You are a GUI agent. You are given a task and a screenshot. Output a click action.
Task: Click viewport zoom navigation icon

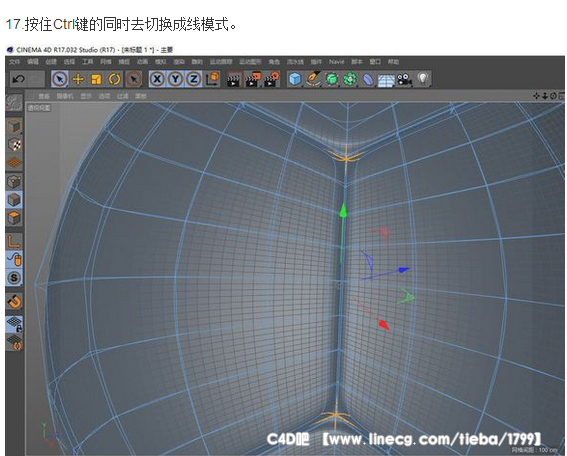(x=545, y=96)
